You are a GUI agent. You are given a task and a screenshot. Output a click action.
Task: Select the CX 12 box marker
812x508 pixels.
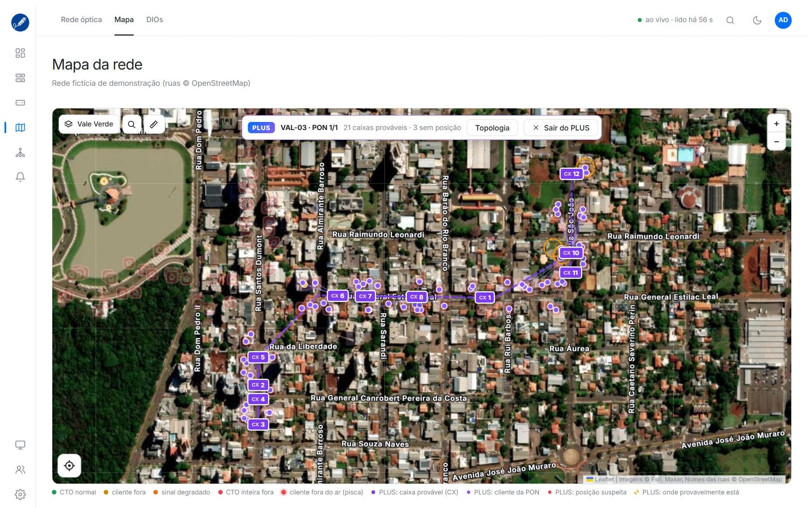[x=572, y=174]
